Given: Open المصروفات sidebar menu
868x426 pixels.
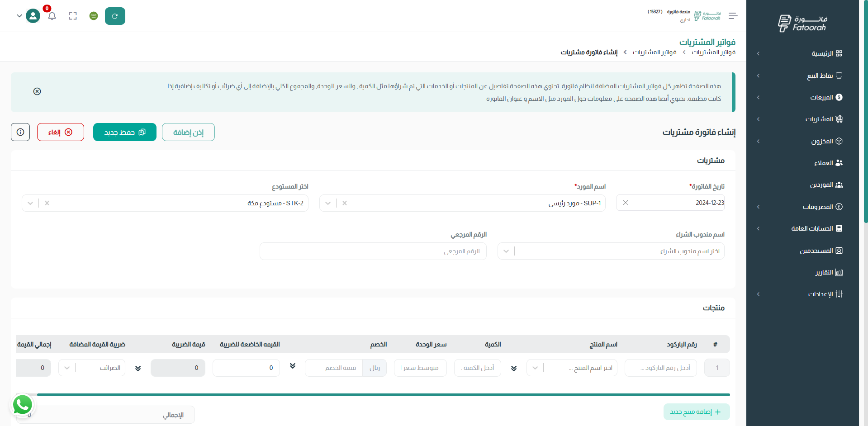Looking at the screenshot, I should [822, 207].
